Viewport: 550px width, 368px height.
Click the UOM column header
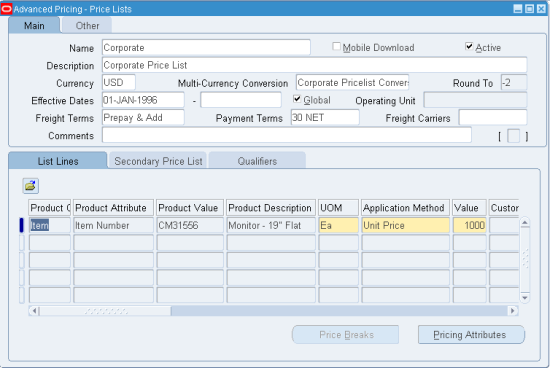(x=338, y=208)
